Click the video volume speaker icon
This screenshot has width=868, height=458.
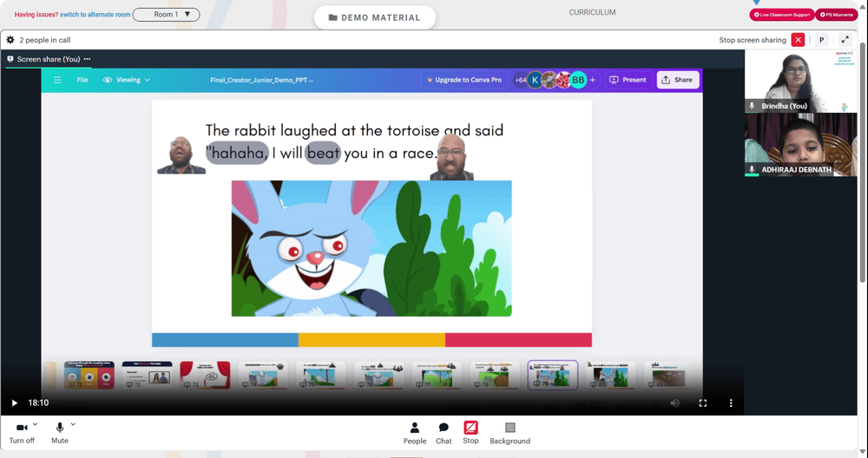pos(674,403)
